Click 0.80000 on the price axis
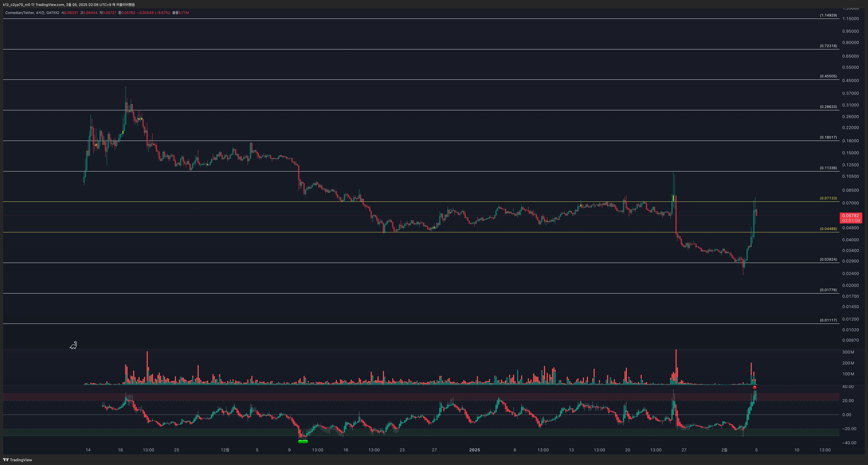868x465 pixels. (x=850, y=43)
